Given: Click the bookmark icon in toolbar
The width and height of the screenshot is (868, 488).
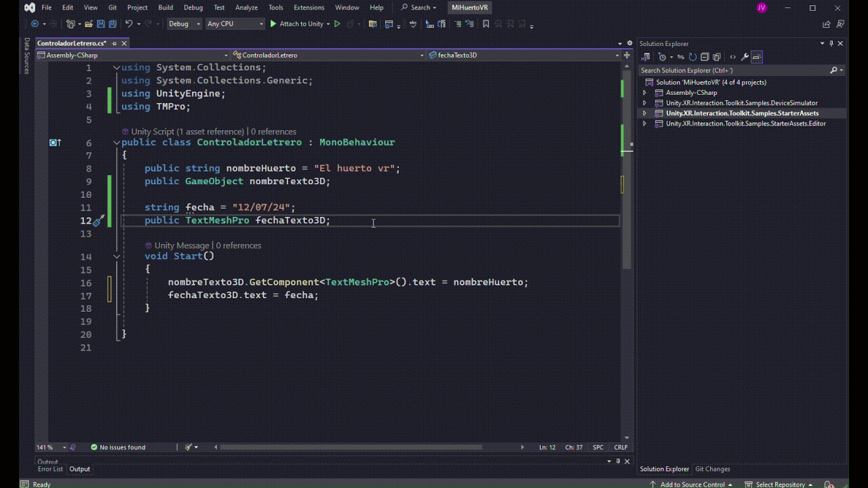Looking at the screenshot, I should click(486, 24).
